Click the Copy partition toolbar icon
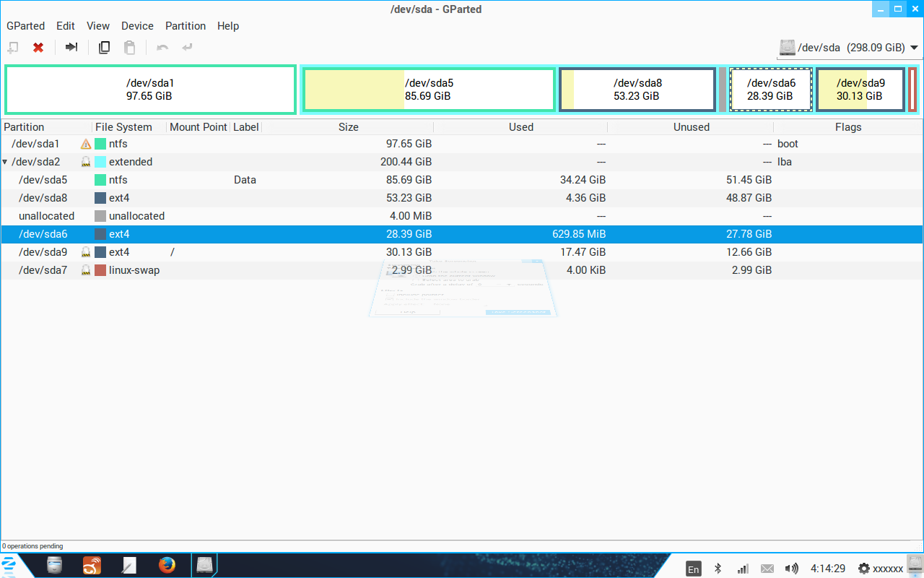This screenshot has height=578, width=924. pos(104,48)
